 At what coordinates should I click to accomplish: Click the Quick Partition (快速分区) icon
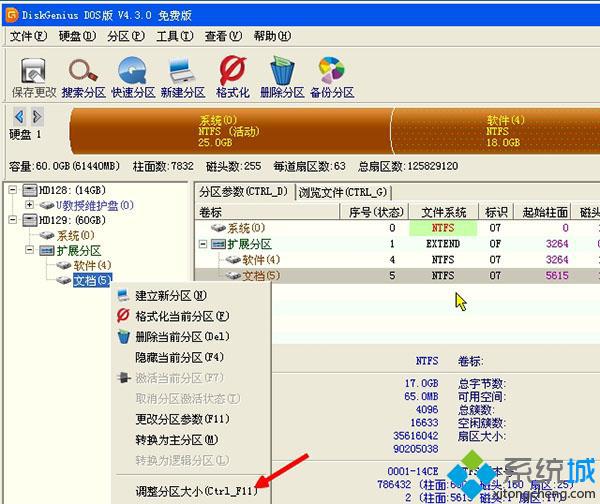coord(132,70)
